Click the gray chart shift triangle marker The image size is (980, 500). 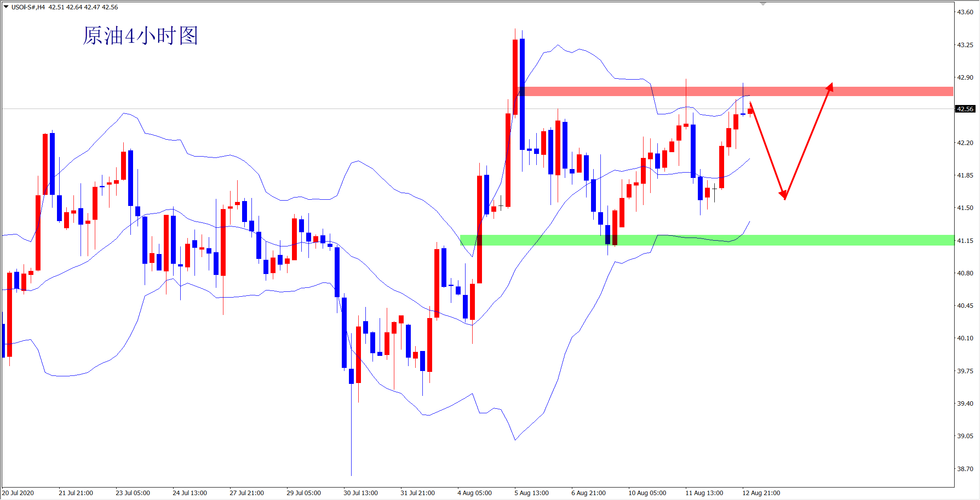point(763,4)
